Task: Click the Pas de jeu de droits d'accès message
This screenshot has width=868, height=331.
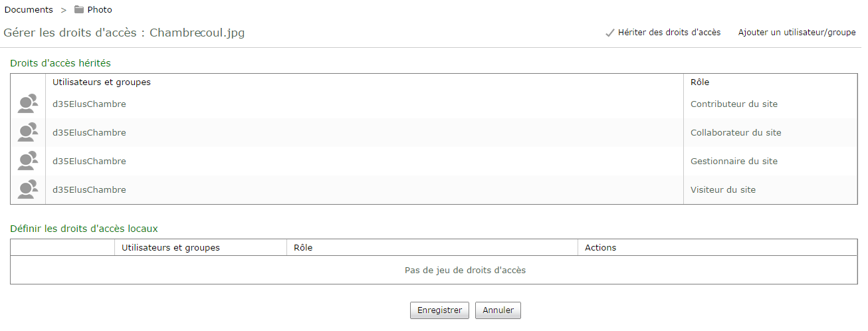Action: 465,271
